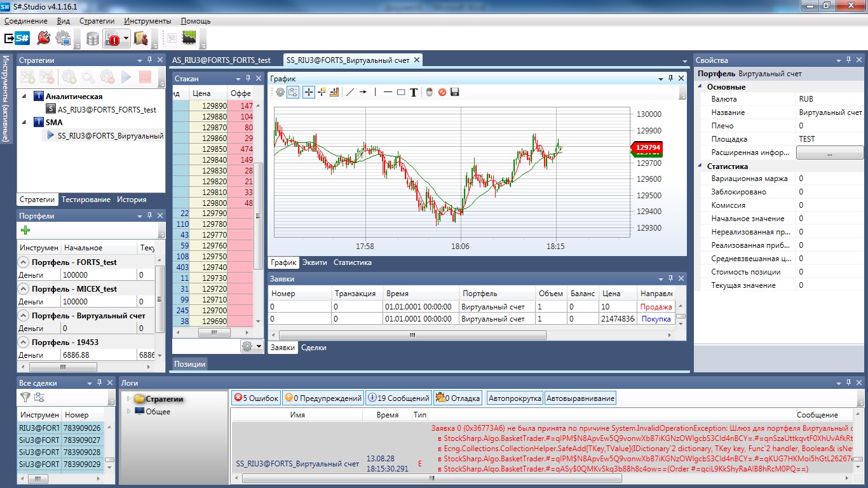Collapse the SMA strategy tree node

tap(24, 123)
